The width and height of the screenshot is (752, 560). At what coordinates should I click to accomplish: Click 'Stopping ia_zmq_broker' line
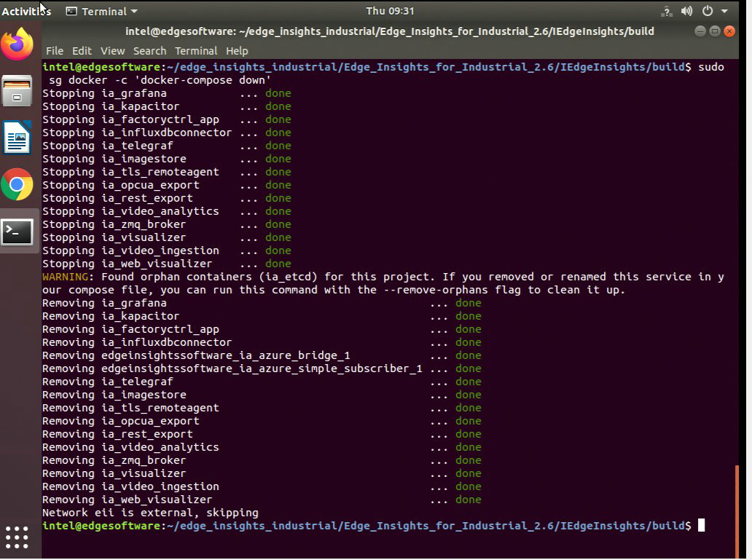coord(166,224)
